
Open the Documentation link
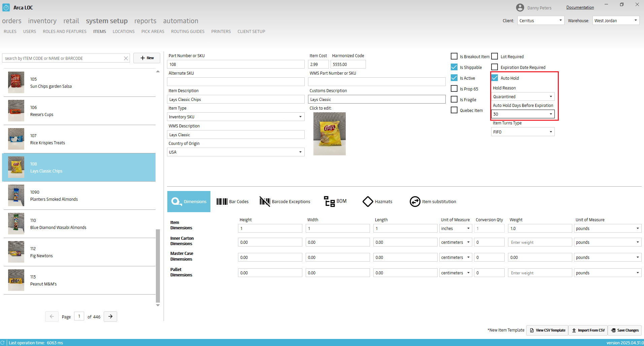coord(580,7)
